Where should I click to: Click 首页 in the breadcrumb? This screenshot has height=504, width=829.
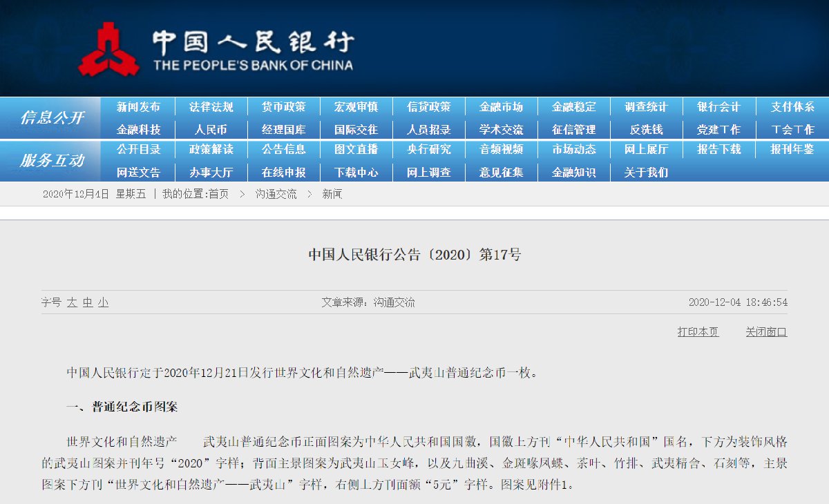218,195
